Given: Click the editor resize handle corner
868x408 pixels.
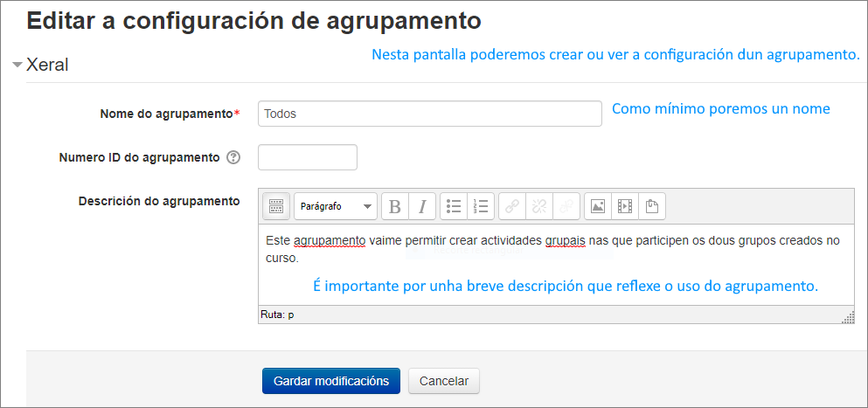Looking at the screenshot, I should coord(848,317).
